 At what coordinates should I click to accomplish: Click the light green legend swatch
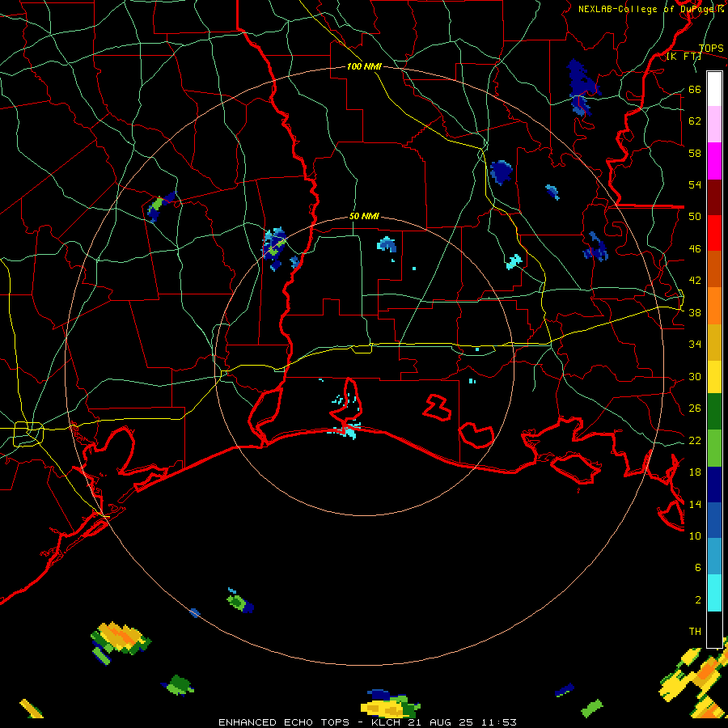click(x=714, y=448)
